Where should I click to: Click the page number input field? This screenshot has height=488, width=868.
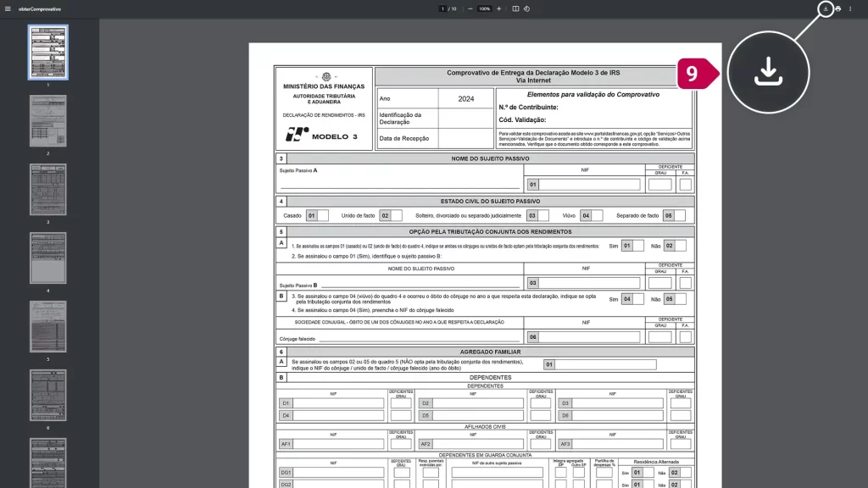[442, 9]
